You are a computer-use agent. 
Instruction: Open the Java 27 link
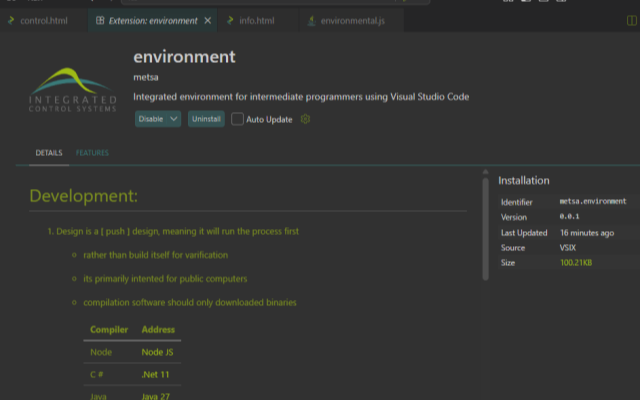tap(155, 396)
